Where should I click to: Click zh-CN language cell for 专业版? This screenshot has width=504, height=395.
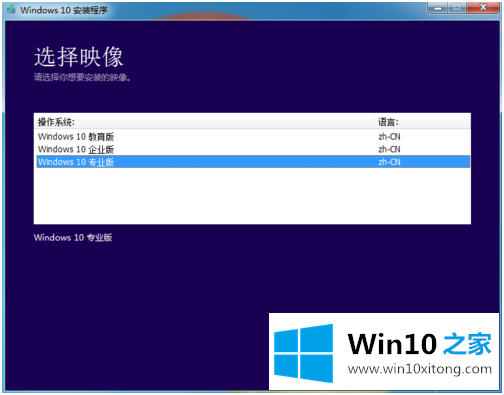click(x=389, y=162)
